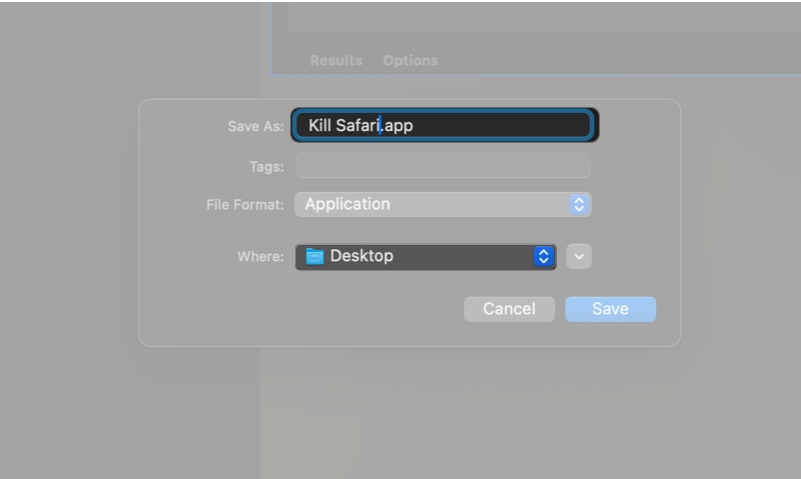This screenshot has width=801, height=479.
Task: Click the Save As filename field
Action: 444,125
